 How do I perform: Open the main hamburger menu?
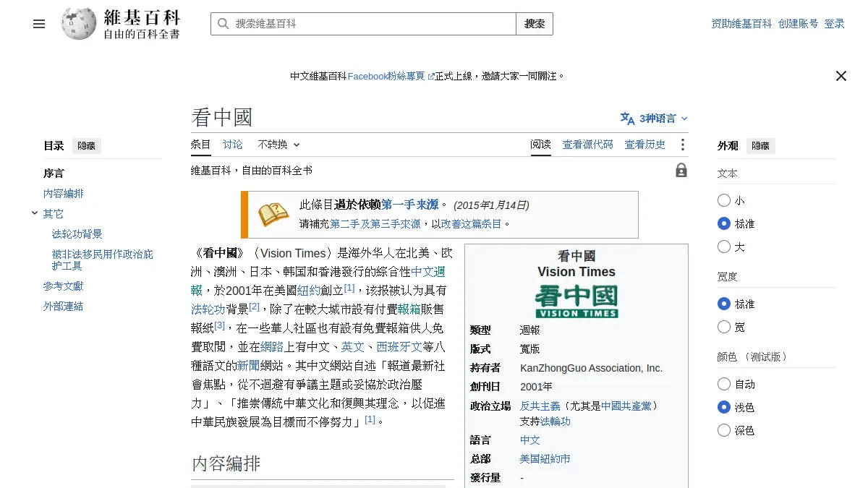39,24
